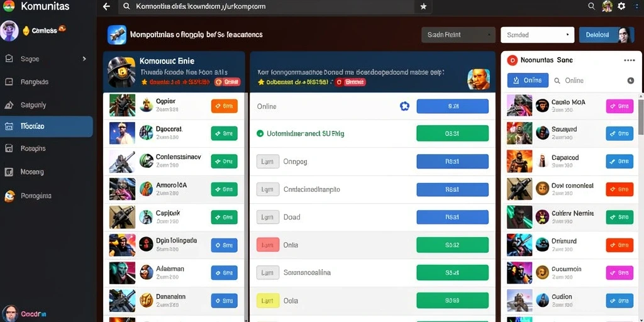Click the Online search field in right panel

tap(589, 80)
